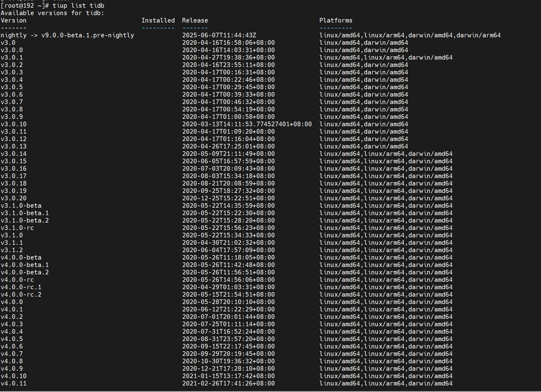
Task: Click release date '2025-06-07T11:44:43Z'
Action: 219,35
